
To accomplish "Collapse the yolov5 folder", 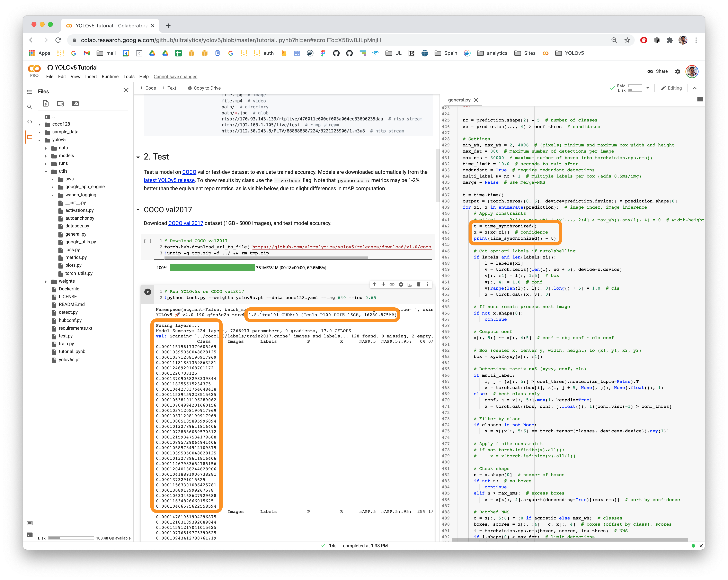I will point(39,140).
